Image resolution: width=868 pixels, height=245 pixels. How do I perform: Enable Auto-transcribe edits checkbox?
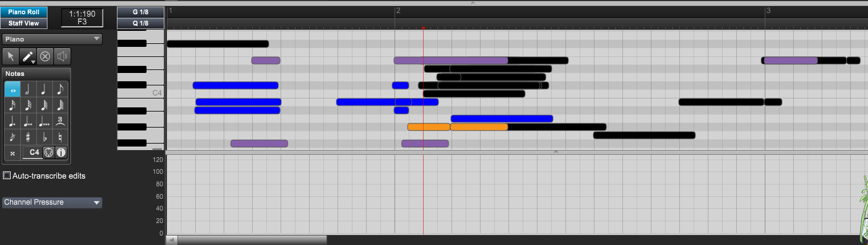pos(7,176)
